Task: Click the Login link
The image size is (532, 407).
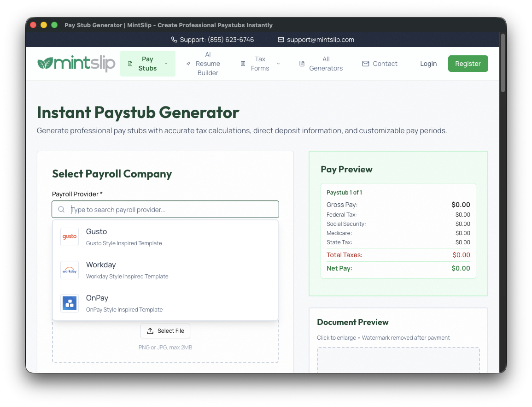Action: (428, 64)
